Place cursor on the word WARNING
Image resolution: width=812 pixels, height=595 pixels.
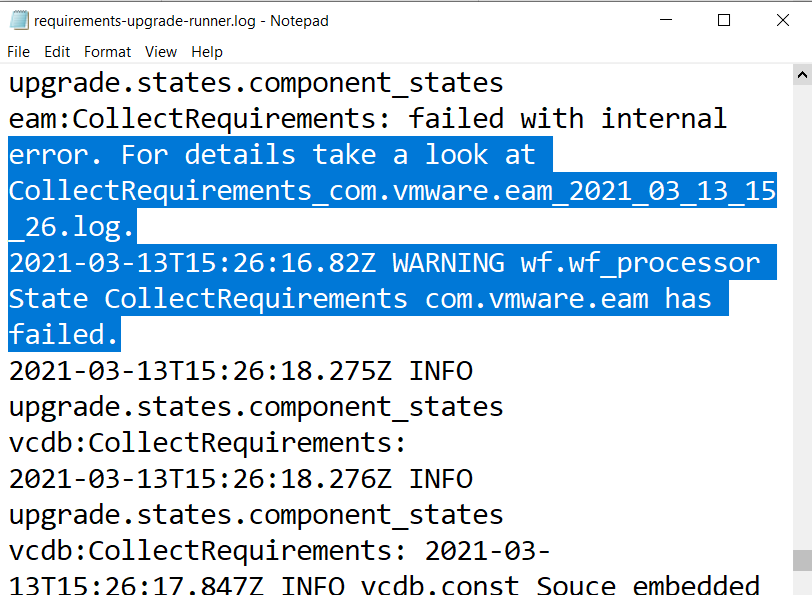448,263
